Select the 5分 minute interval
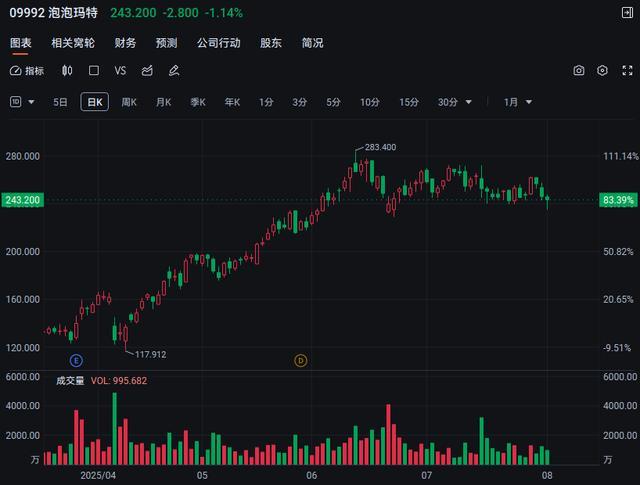 click(x=333, y=102)
